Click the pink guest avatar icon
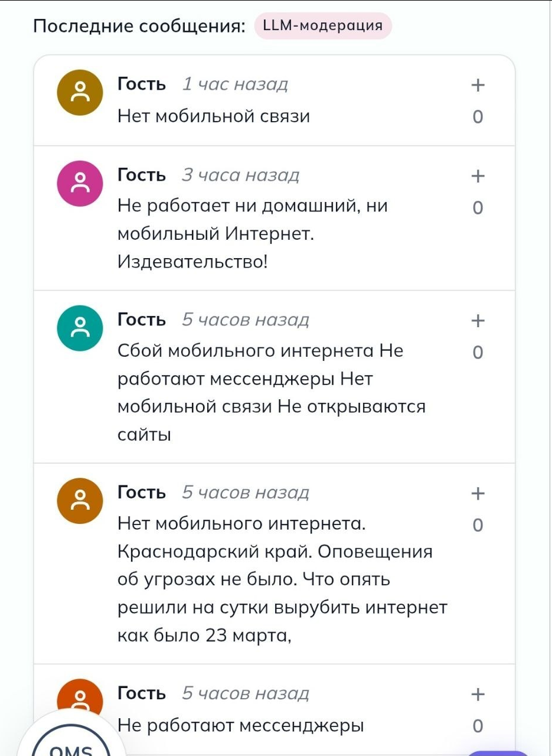 click(80, 183)
